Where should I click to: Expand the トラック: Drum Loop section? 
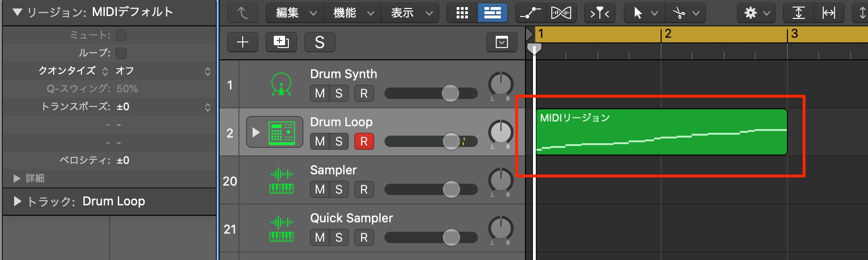pos(17,202)
